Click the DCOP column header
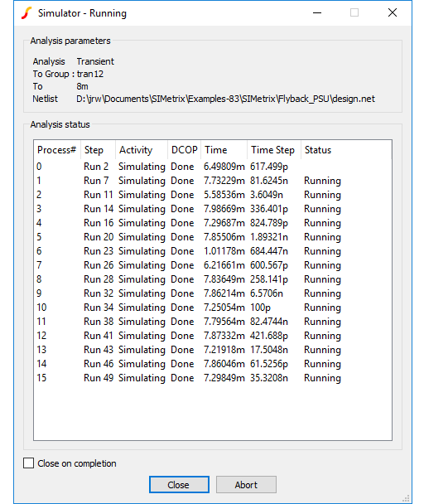Image resolution: width=424 pixels, height=504 pixels. click(x=185, y=150)
